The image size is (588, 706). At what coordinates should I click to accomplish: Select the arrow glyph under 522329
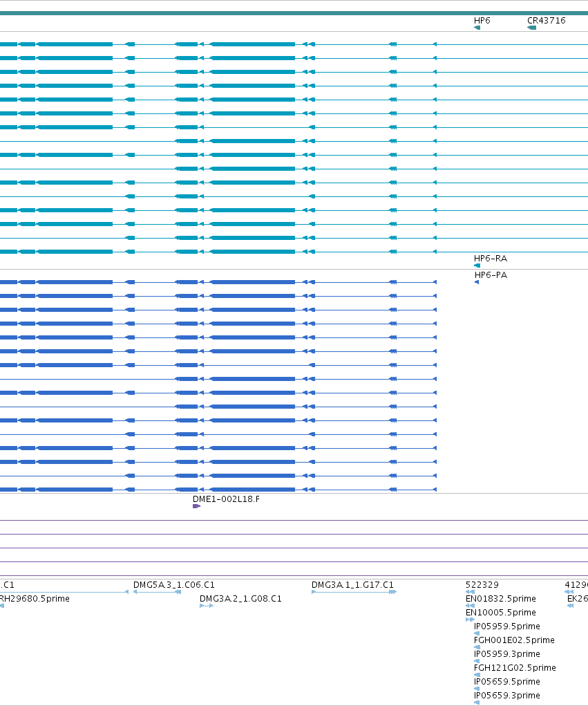tap(470, 592)
